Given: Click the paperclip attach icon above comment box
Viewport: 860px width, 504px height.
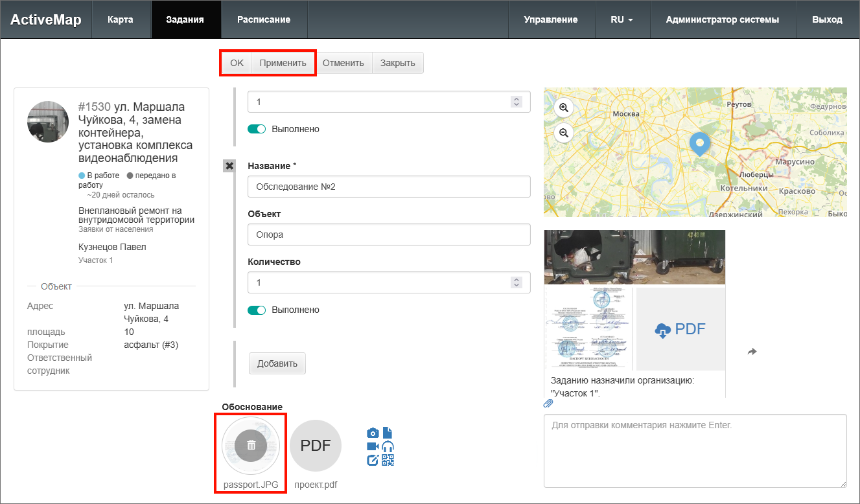Looking at the screenshot, I should tap(548, 403).
